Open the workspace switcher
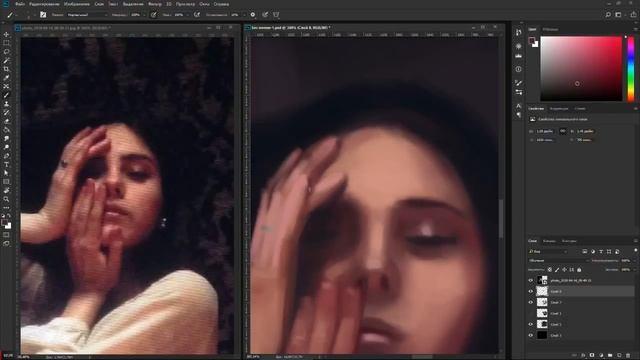Viewport: 640px width, 360px height. [618, 15]
